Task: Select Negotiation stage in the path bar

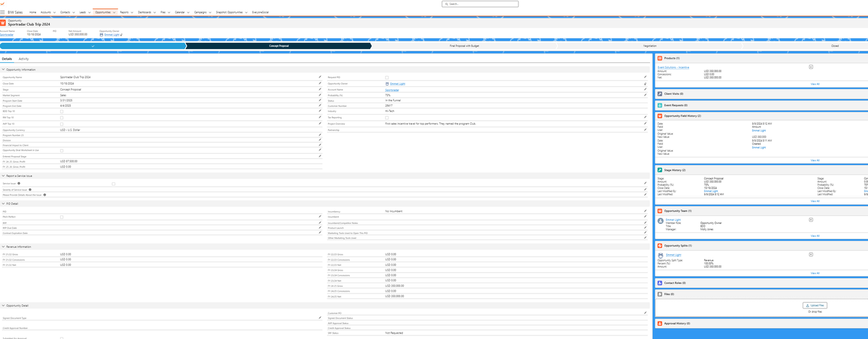Action: (x=649, y=46)
